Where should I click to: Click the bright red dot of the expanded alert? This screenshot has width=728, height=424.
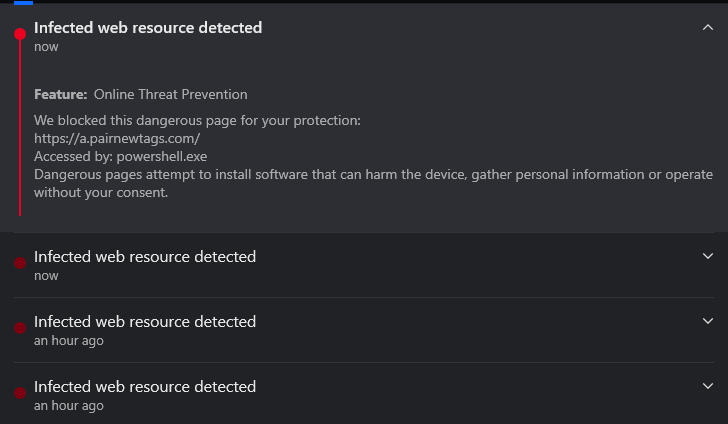point(20,35)
